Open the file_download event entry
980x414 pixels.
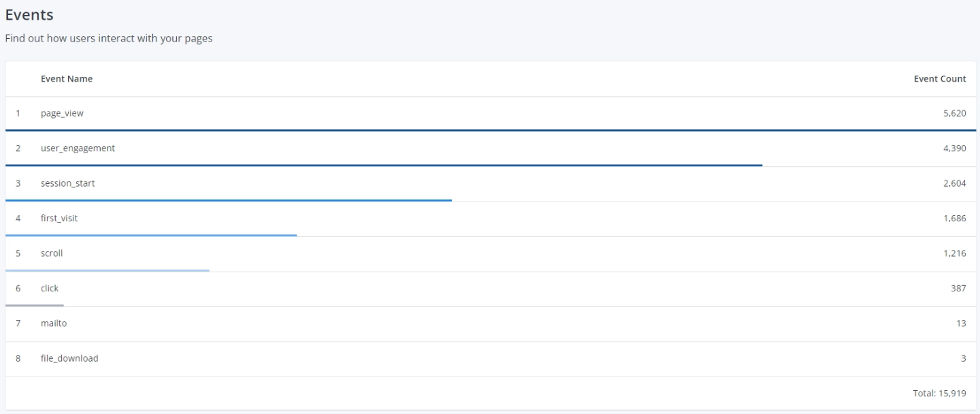click(x=69, y=358)
